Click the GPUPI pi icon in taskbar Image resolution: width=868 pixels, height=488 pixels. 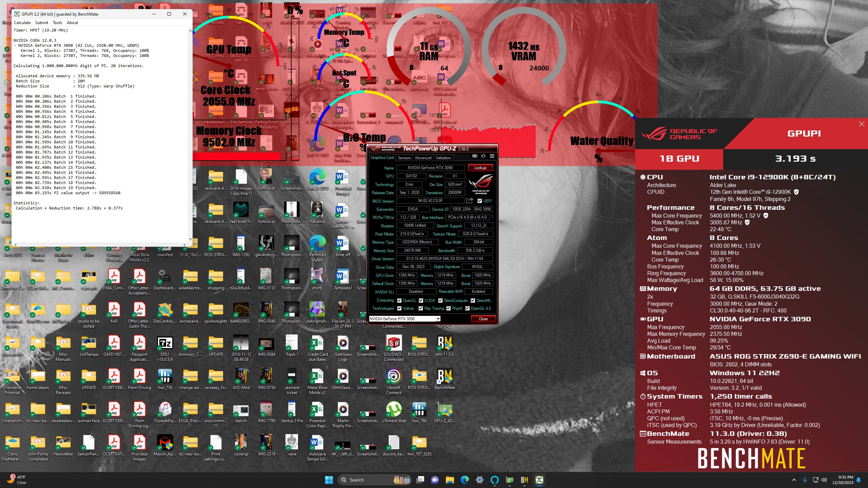(x=539, y=480)
